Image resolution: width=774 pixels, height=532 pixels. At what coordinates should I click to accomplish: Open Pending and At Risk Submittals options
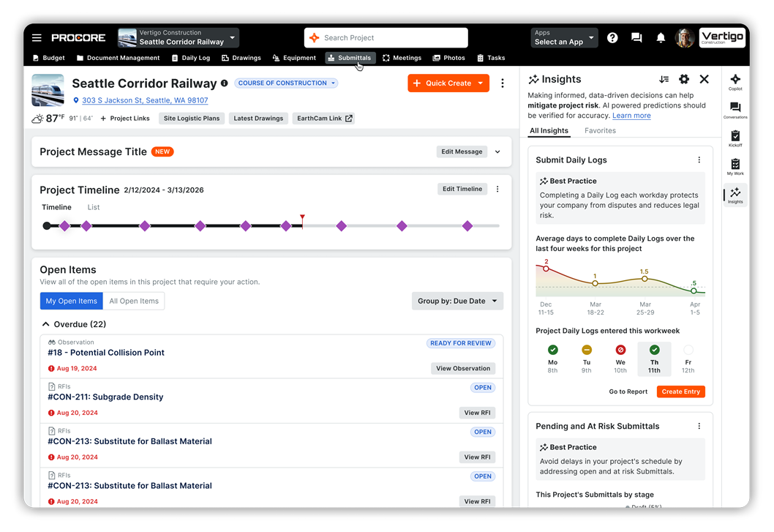[x=699, y=426]
